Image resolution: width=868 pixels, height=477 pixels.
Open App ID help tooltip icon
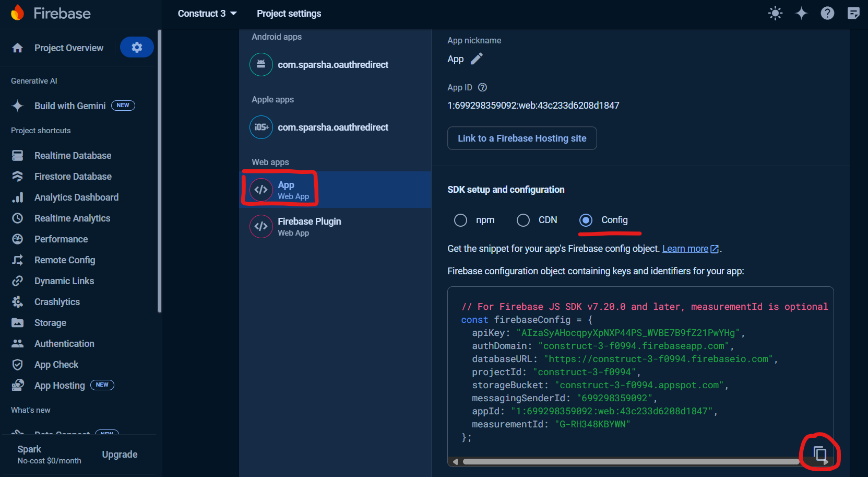click(483, 87)
